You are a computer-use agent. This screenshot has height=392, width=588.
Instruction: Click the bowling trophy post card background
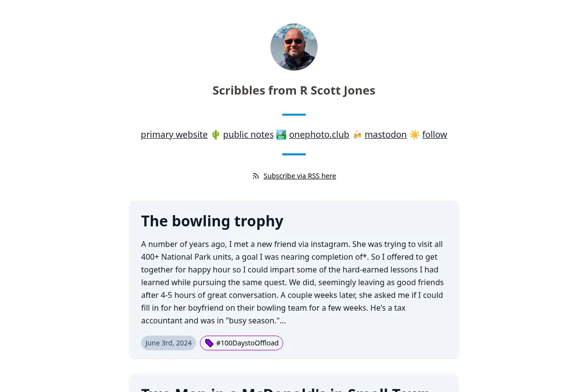point(294,279)
